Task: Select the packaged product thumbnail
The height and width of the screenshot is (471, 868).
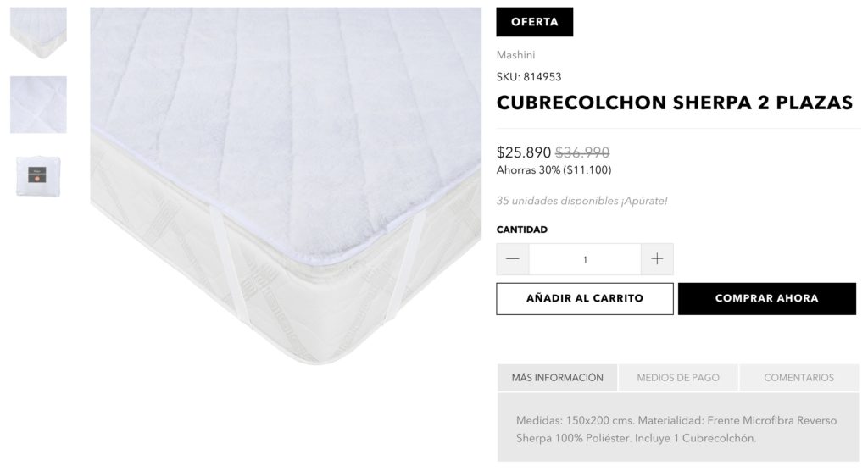Action: coord(38,176)
